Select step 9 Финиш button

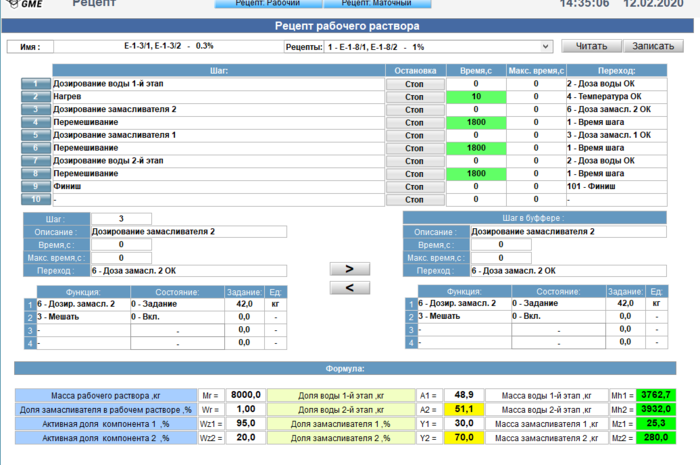pyautogui.click(x=35, y=186)
